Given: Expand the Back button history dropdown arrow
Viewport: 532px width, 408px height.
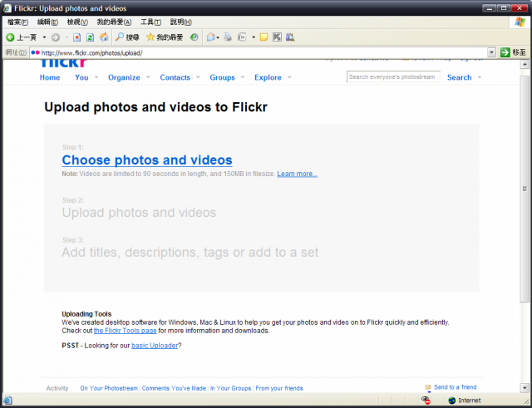Looking at the screenshot, I should pos(44,37).
